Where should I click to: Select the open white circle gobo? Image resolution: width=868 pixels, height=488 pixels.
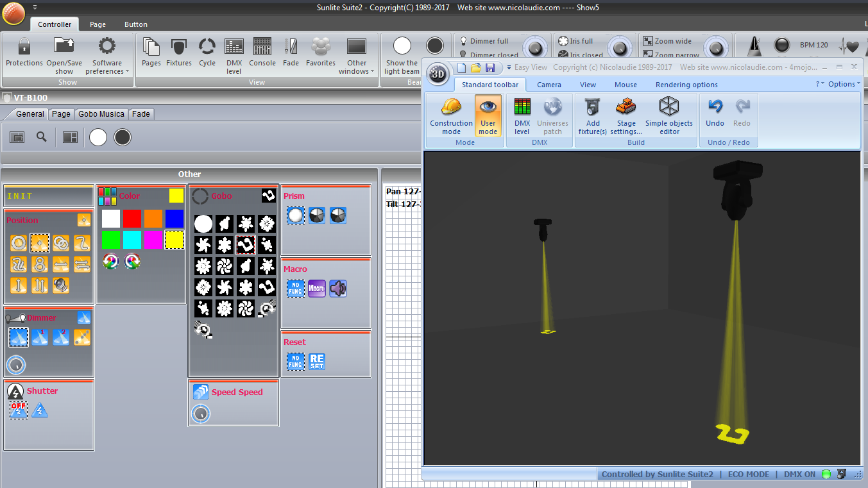pyautogui.click(x=203, y=224)
